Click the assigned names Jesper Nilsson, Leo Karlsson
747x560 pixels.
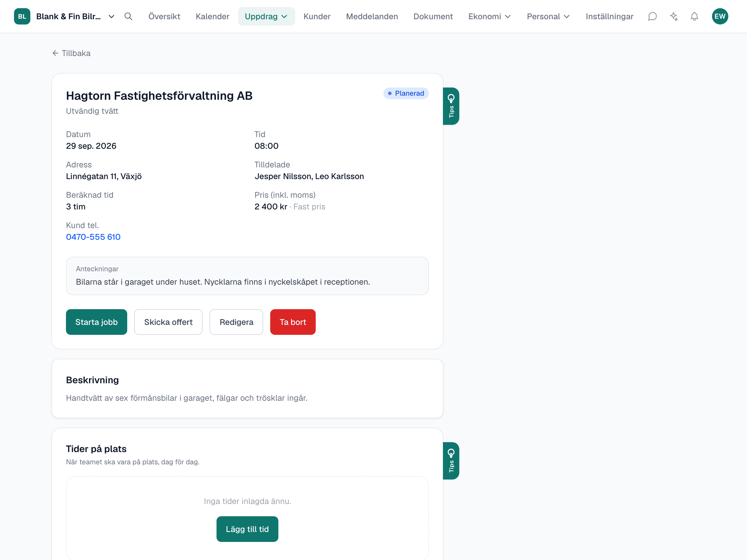(309, 176)
